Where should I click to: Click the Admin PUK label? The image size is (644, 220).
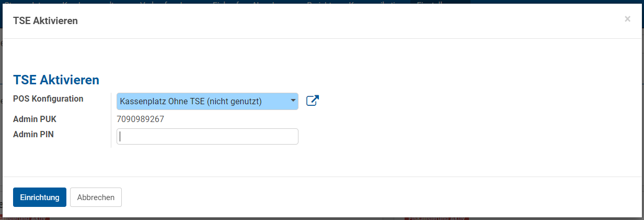34,119
